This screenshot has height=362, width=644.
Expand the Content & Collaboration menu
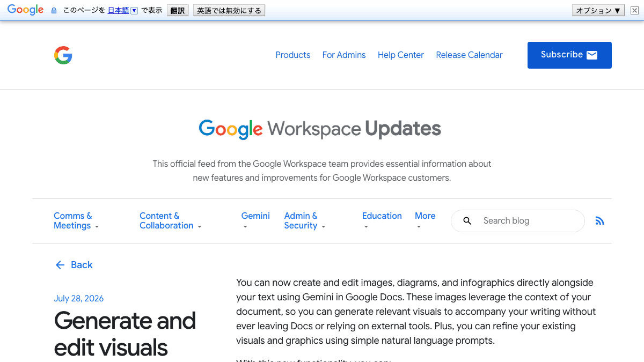[x=170, y=221]
